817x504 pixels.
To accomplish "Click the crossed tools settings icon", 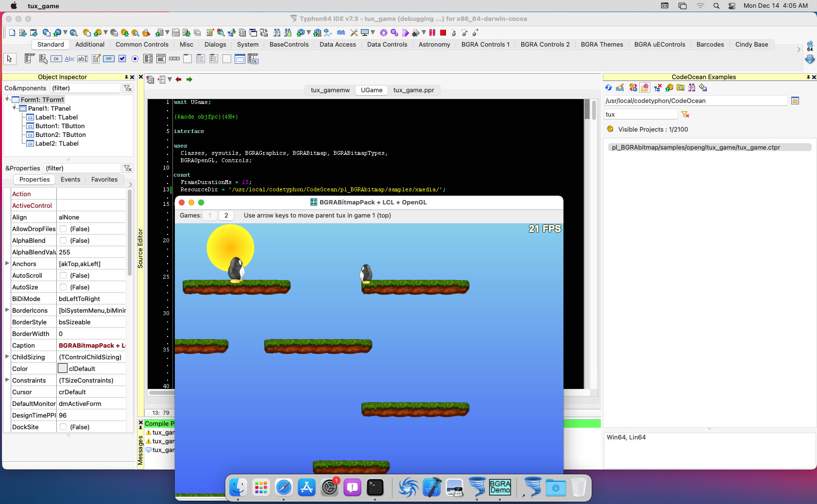I will click(x=354, y=33).
